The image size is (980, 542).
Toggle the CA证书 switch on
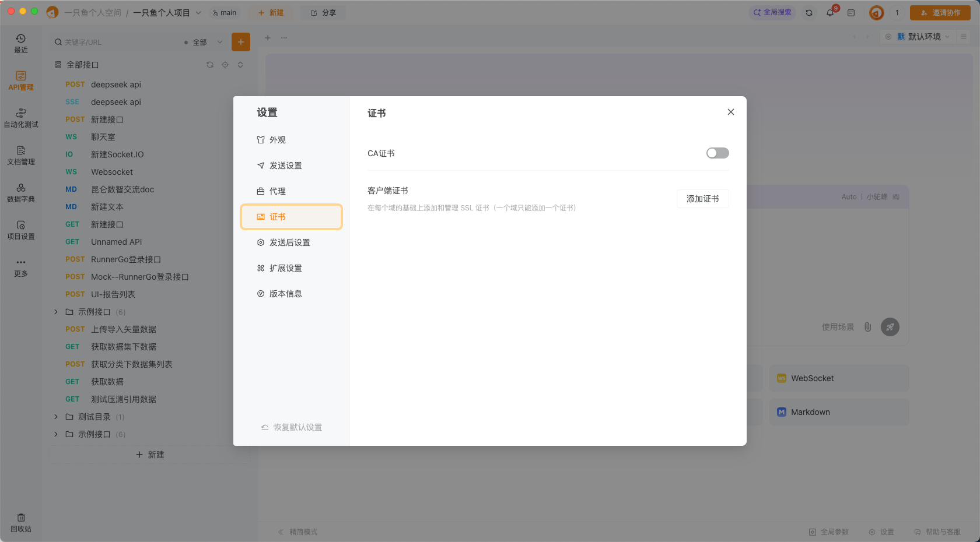click(717, 153)
